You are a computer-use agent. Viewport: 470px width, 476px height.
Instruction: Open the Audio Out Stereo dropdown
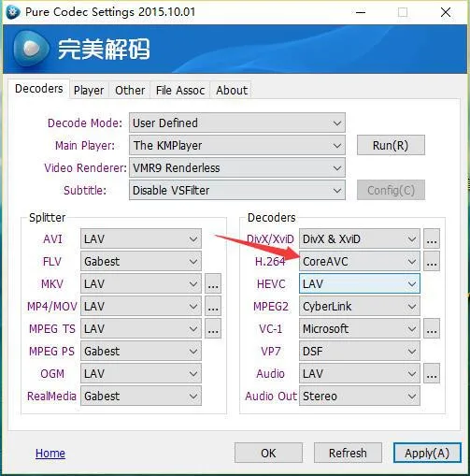[360, 396]
